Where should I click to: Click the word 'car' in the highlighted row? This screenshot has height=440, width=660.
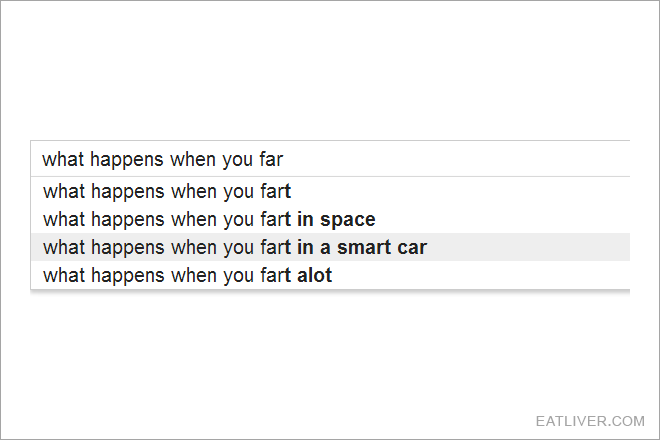click(412, 248)
